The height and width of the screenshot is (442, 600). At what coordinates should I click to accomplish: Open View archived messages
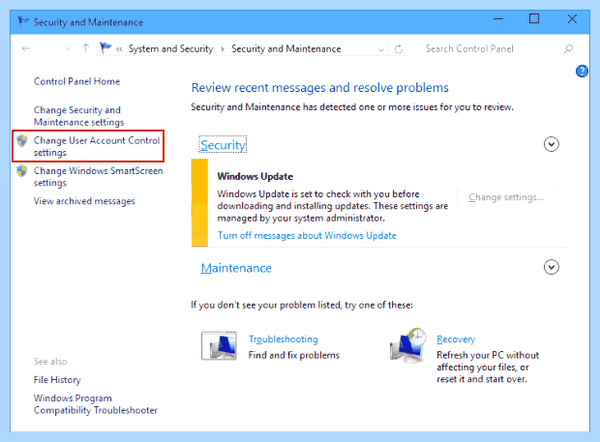pyautogui.click(x=84, y=201)
